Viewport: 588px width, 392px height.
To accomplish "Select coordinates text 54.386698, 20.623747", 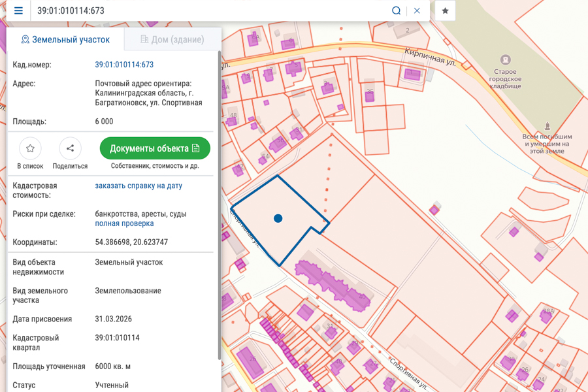I will [131, 242].
